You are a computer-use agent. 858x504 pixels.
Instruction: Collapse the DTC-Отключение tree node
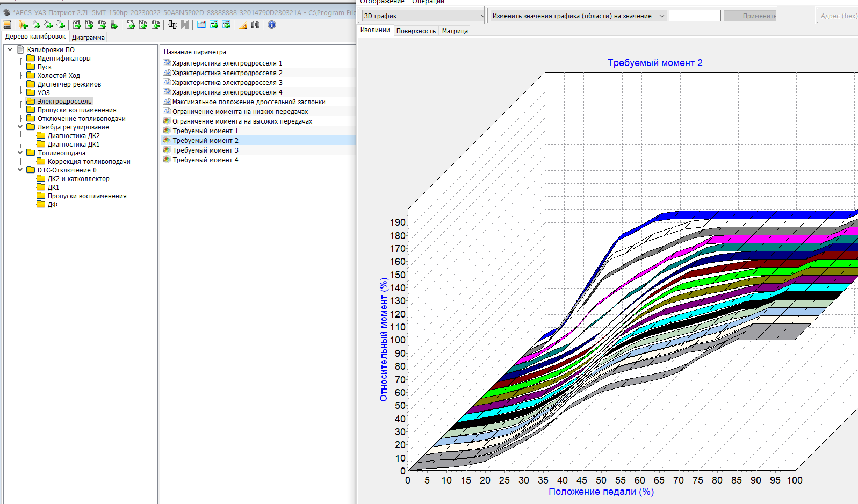(x=20, y=170)
